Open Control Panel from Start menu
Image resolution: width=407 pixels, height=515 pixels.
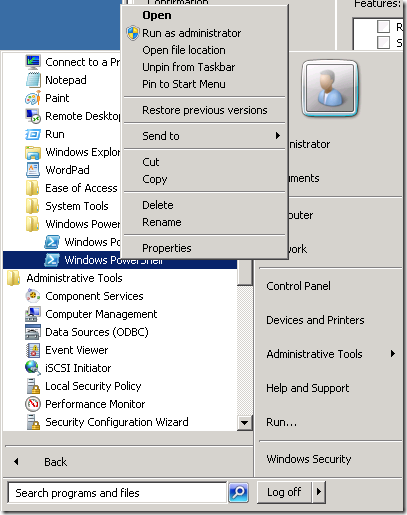click(298, 286)
